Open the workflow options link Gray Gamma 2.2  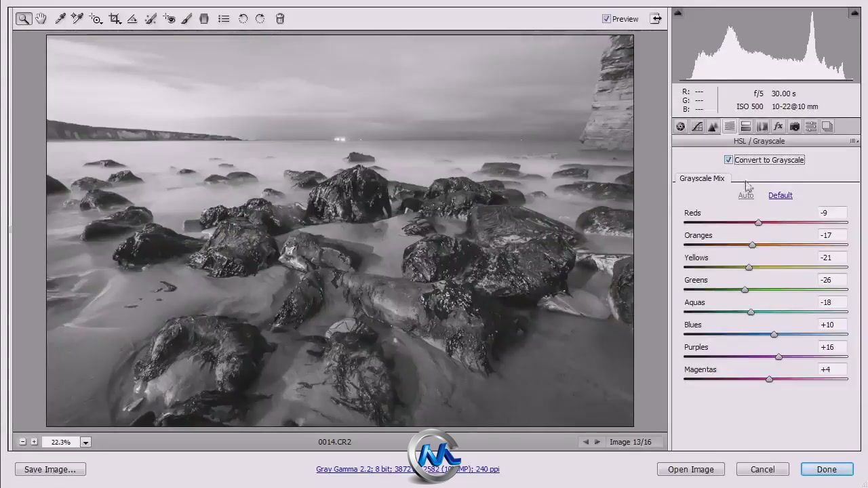(x=408, y=469)
